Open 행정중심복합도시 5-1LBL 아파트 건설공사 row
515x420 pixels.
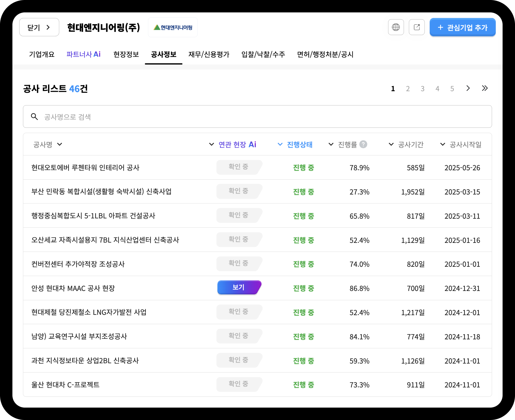coord(257,216)
